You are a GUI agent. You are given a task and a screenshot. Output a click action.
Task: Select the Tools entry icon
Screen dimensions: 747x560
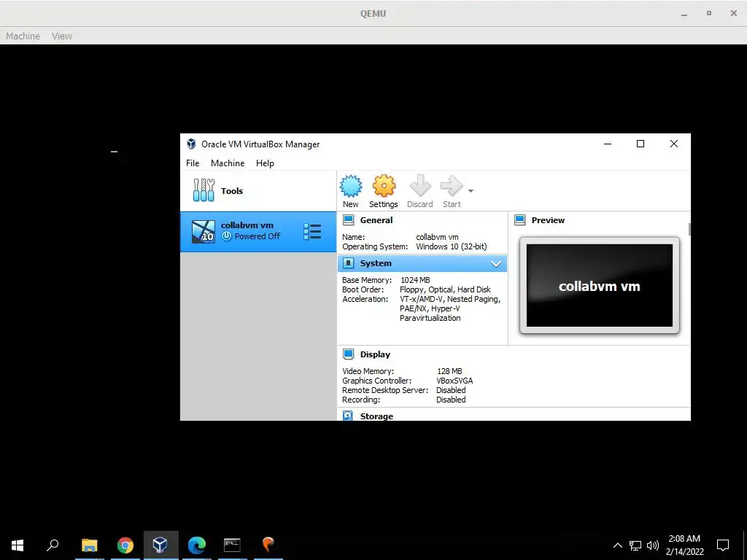tap(204, 190)
